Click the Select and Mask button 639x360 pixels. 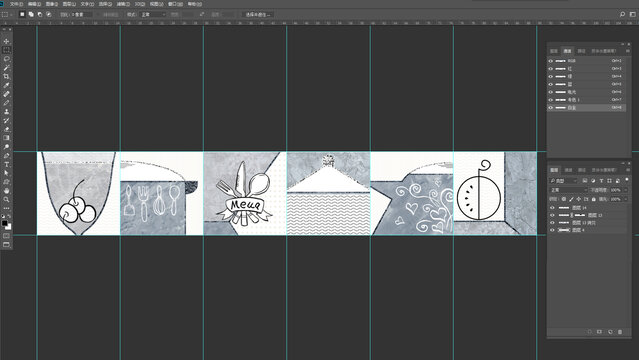tap(258, 14)
